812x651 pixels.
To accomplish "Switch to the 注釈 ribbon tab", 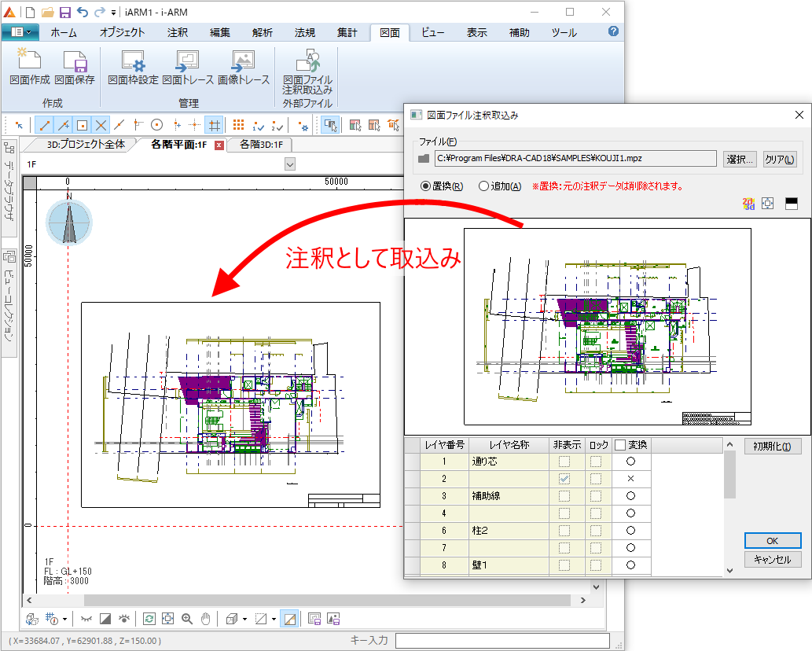I will (x=177, y=32).
